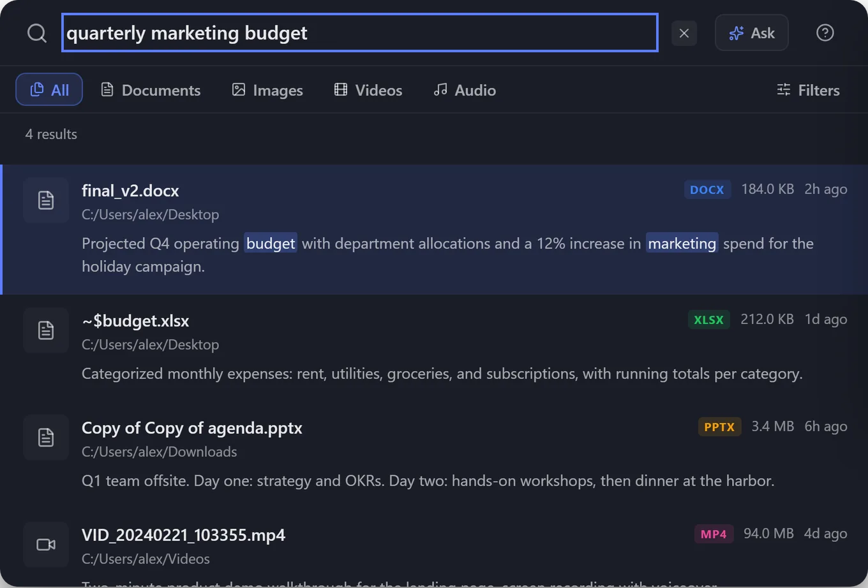The height and width of the screenshot is (588, 868).
Task: Click the highlighted word budget in the snippet
Action: point(271,244)
